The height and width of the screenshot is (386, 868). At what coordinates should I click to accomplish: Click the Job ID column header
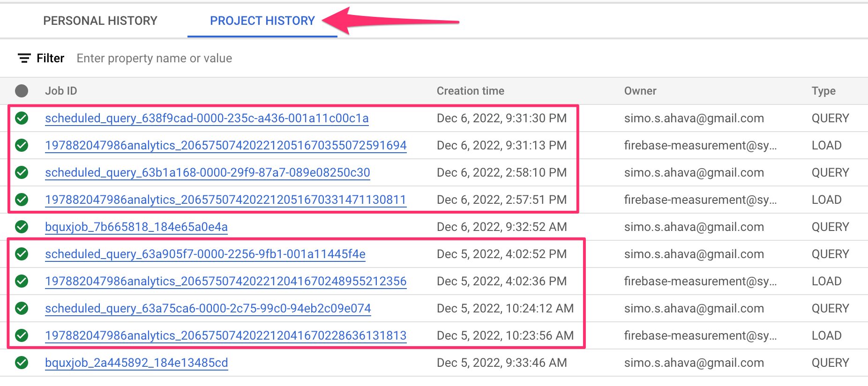click(x=61, y=91)
